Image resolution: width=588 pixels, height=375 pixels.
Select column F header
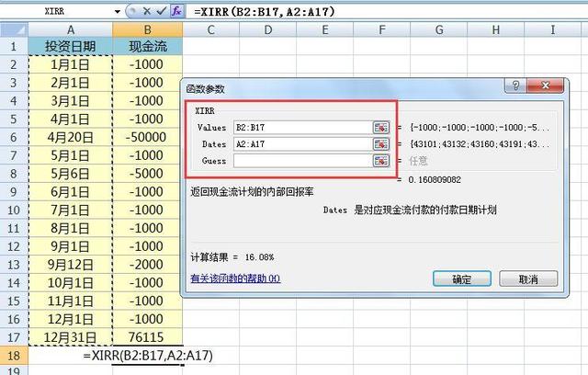382,29
